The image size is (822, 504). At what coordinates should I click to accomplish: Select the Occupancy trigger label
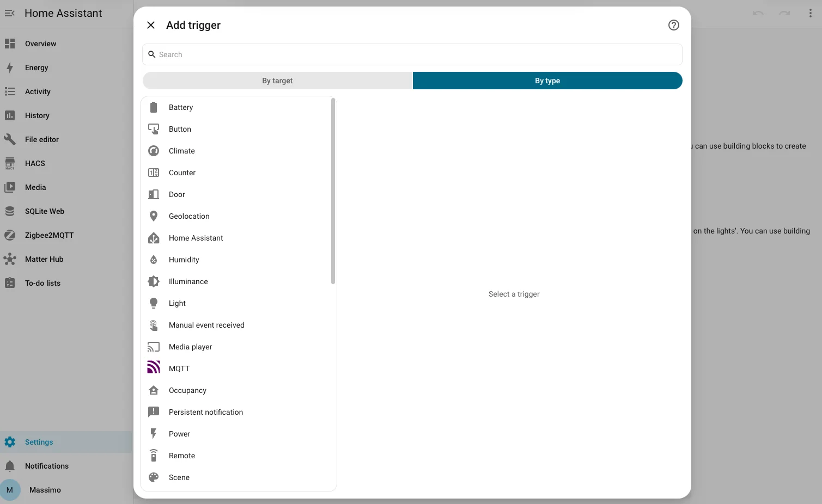click(187, 390)
